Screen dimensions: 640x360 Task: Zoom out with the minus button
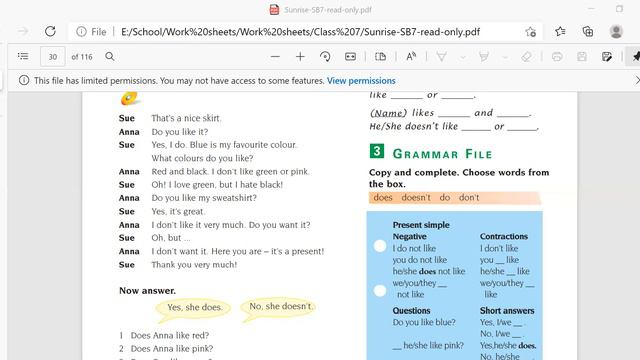coord(275,57)
